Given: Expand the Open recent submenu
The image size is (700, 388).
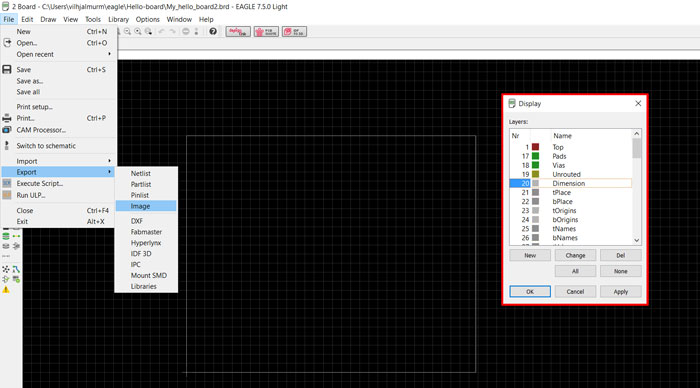Looking at the screenshot, I should (58, 54).
